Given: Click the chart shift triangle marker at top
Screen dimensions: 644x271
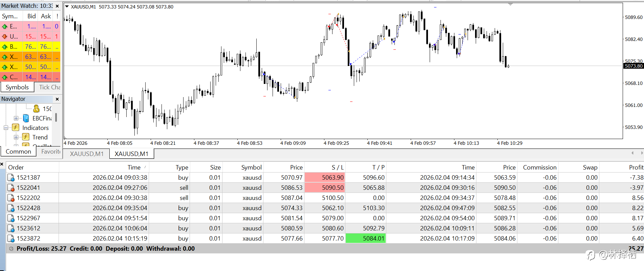Looking at the screenshot, I should (x=510, y=4).
